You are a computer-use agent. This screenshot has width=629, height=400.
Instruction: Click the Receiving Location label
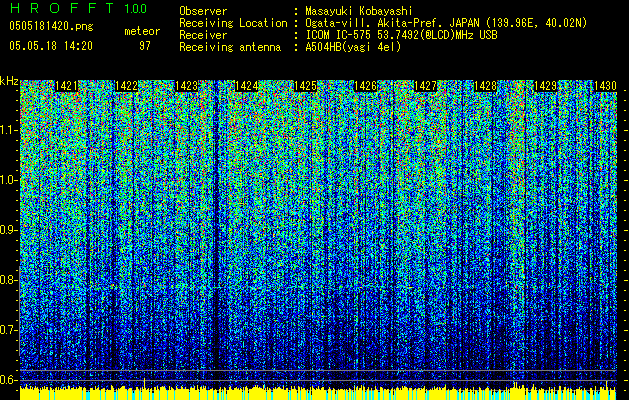coord(233,23)
